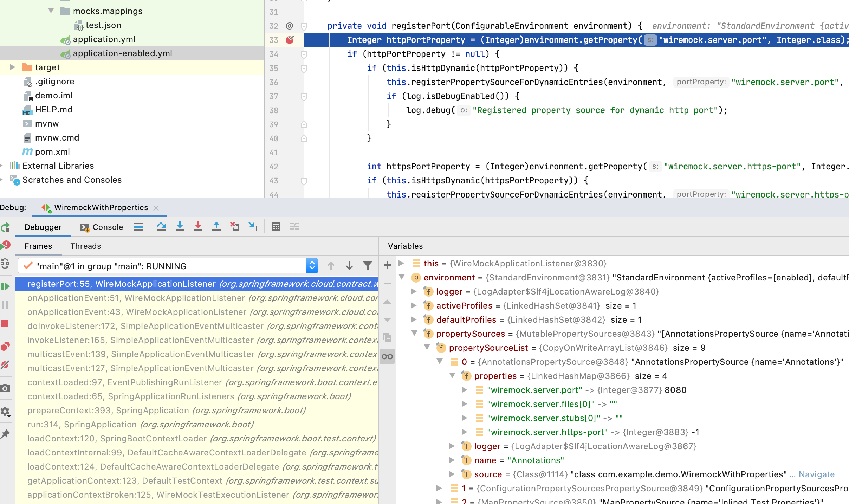Expand the target folder in project tree
The height and width of the screenshot is (504, 849).
pos(13,67)
